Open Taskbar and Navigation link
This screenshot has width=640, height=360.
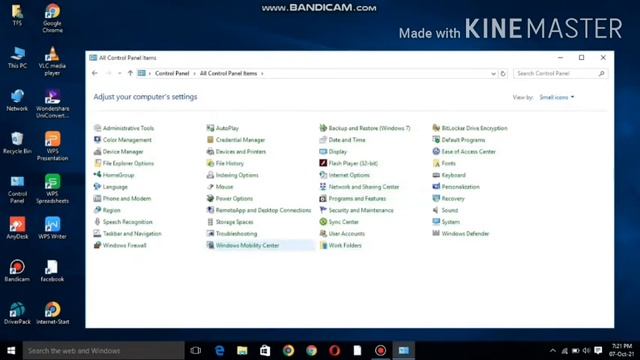pos(132,234)
